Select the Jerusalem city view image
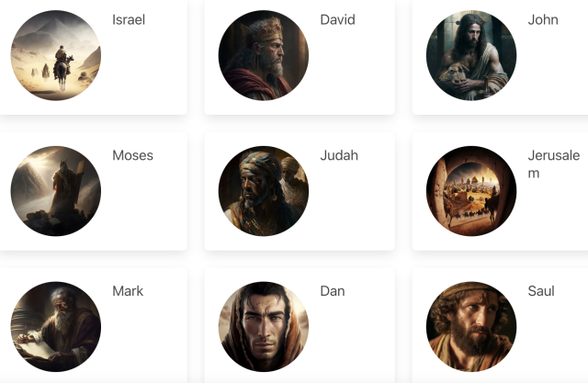588x383 pixels. coord(471,191)
